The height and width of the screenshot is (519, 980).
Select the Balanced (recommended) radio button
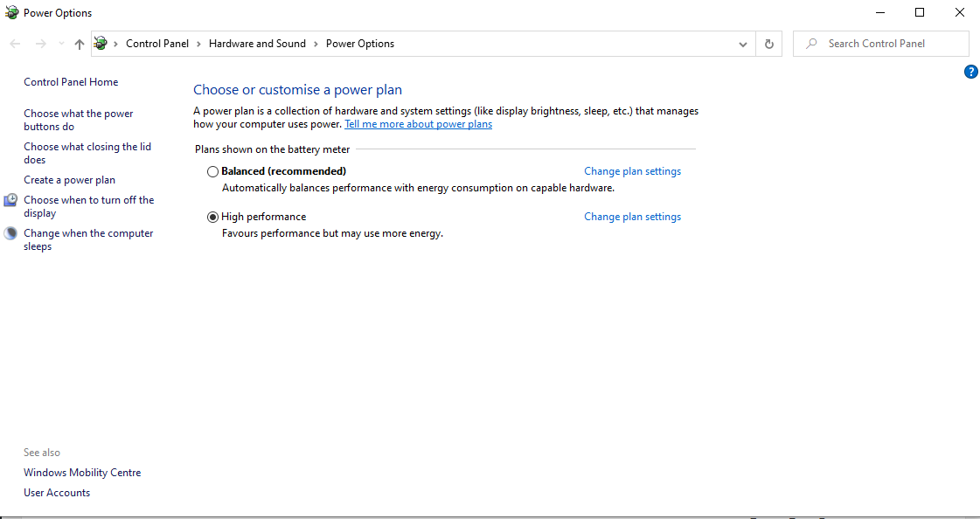pos(212,171)
